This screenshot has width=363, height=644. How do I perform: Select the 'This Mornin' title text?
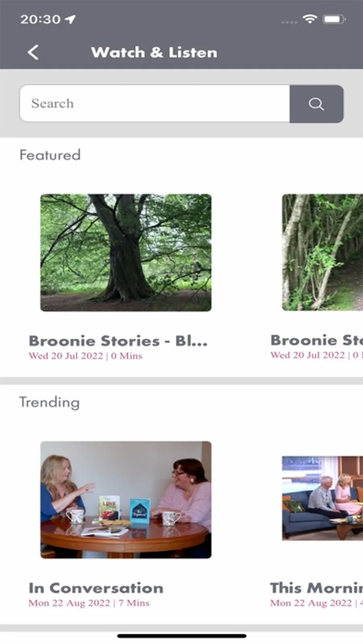[317, 588]
